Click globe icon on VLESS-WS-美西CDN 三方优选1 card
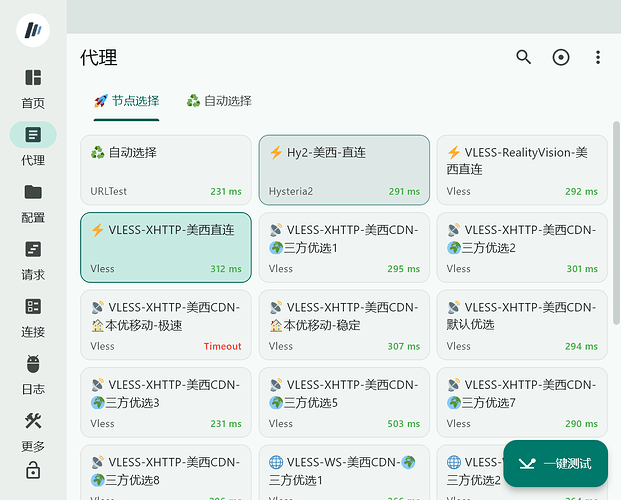Screen dimensions: 621x500 coord(276,462)
